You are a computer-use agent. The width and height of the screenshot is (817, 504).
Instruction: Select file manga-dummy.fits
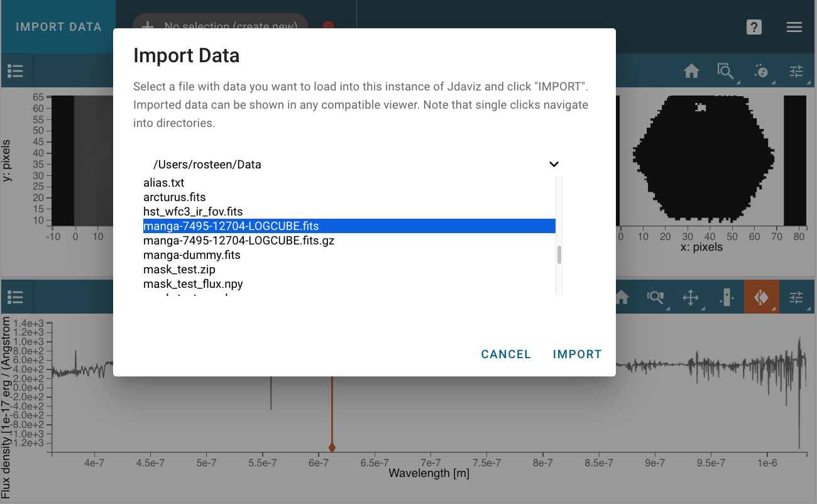349,255
